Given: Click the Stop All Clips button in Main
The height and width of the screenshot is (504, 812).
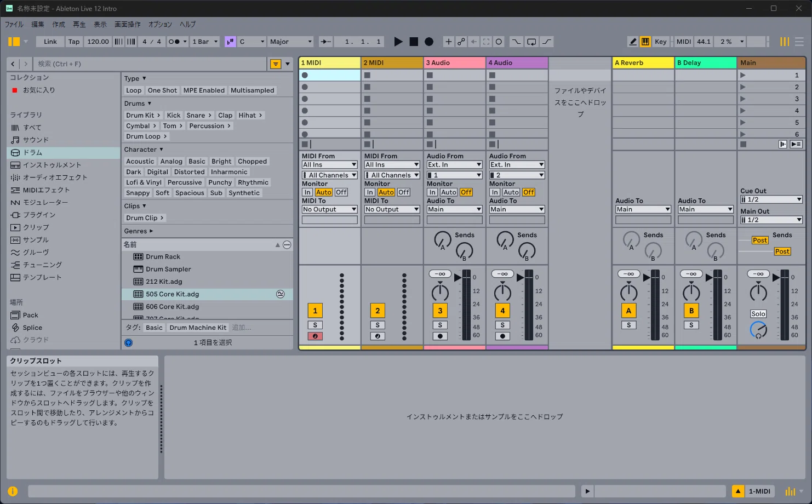Looking at the screenshot, I should tap(743, 144).
